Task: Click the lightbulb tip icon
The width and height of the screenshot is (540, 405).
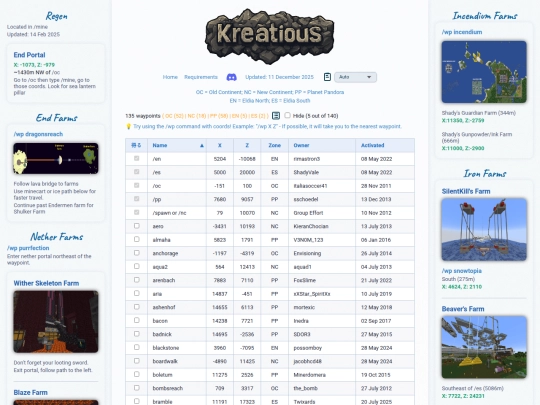Action: pos(128,126)
